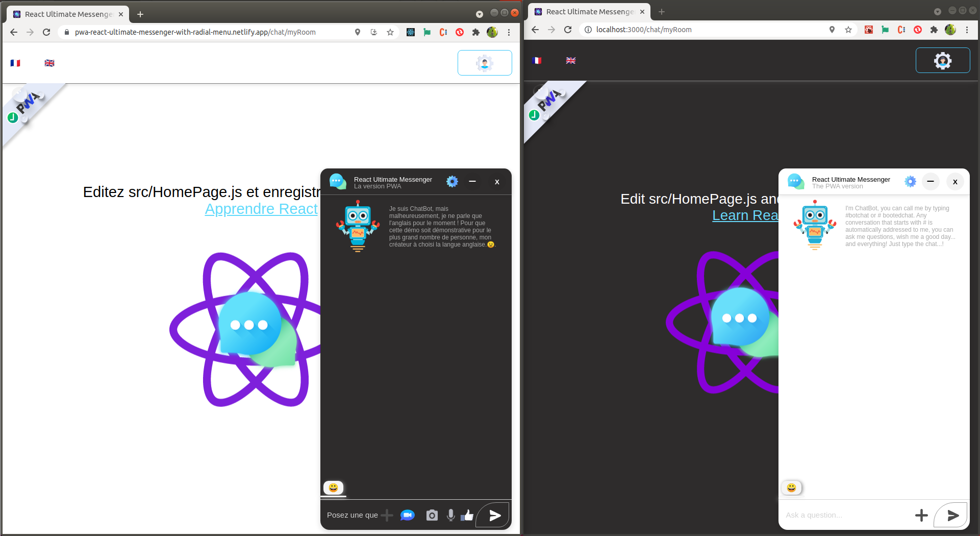Open chat settings gear in left messenger
The height and width of the screenshot is (536, 980).
[452, 182]
